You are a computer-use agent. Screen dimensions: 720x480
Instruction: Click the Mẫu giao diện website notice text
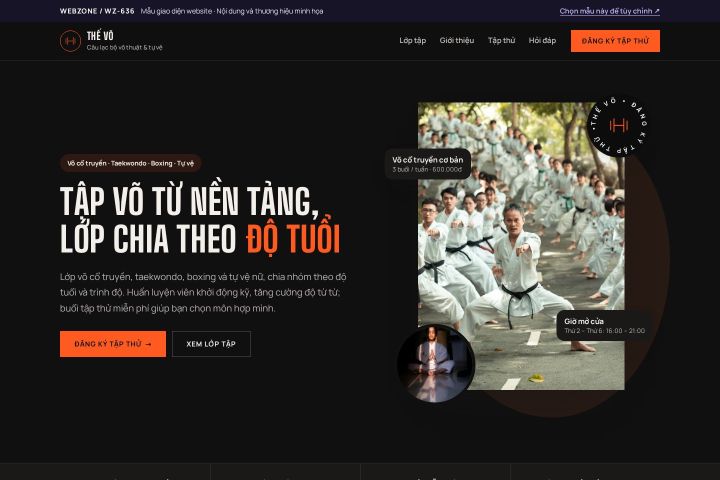232,11
